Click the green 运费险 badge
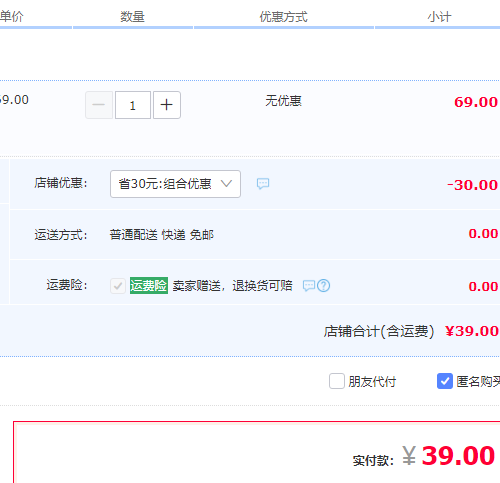Image resolution: width=500 pixels, height=483 pixels. pos(149,286)
